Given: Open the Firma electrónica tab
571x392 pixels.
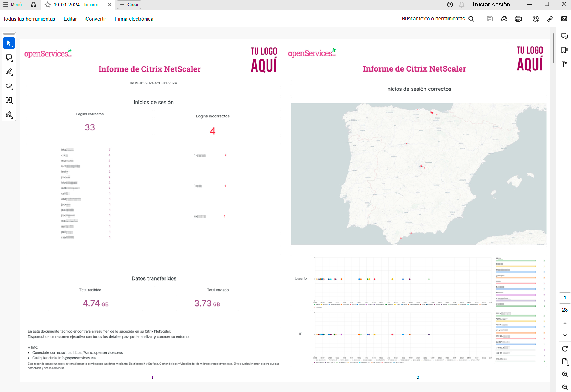Looking at the screenshot, I should (134, 19).
